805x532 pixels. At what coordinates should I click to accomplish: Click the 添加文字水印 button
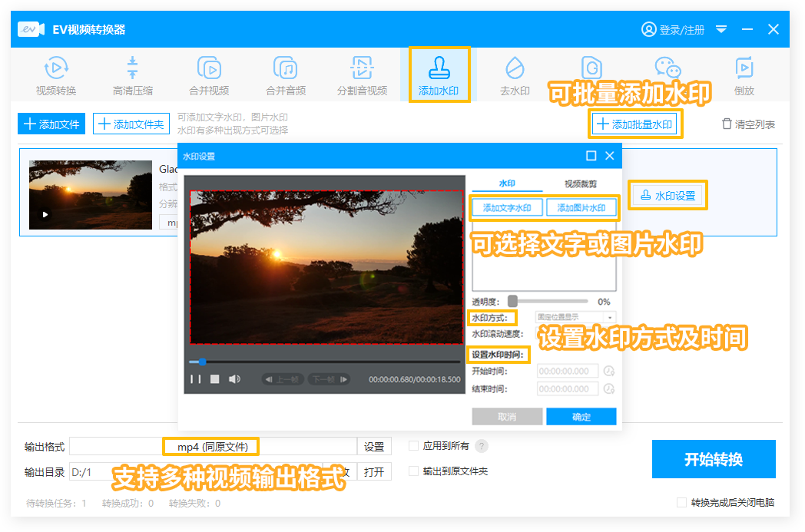(507, 207)
